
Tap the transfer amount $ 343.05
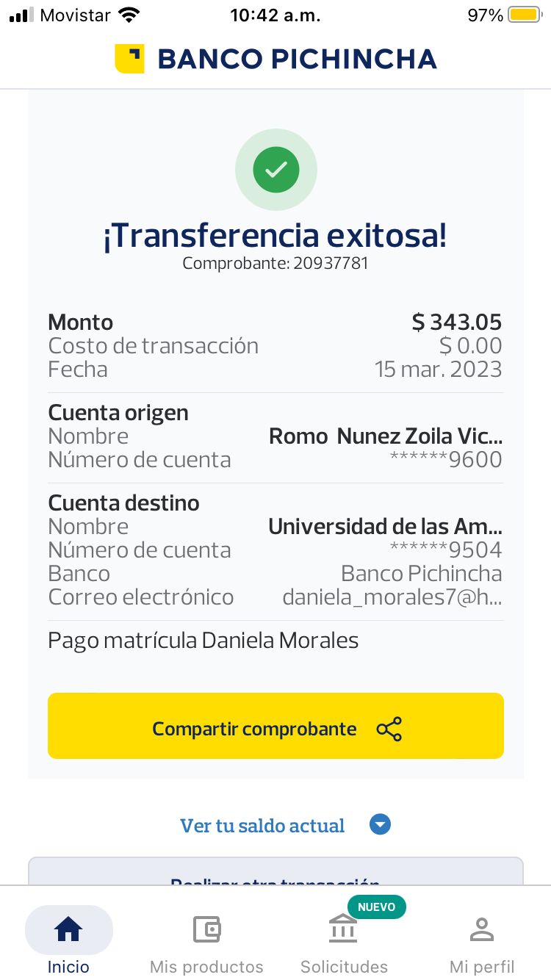[456, 323]
